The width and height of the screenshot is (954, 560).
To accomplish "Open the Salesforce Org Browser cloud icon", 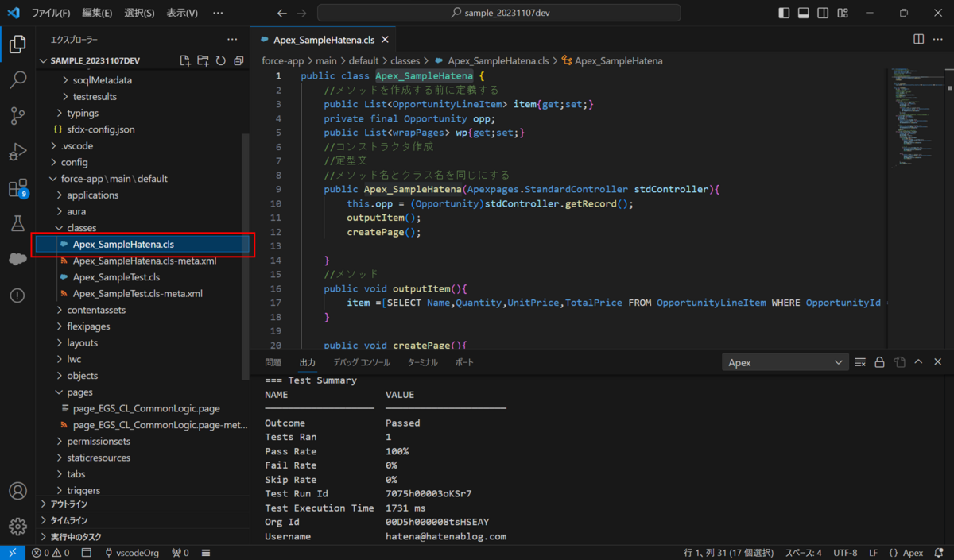I will pyautogui.click(x=17, y=260).
